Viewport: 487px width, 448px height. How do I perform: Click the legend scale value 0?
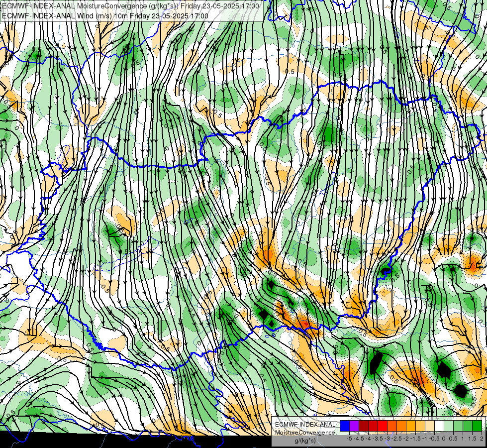coord(444,439)
